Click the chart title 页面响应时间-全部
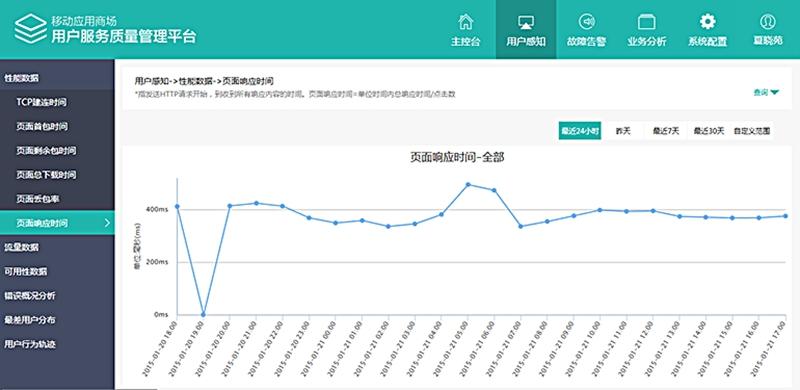Viewport: 800px width, 390px height. pyautogui.click(x=457, y=158)
